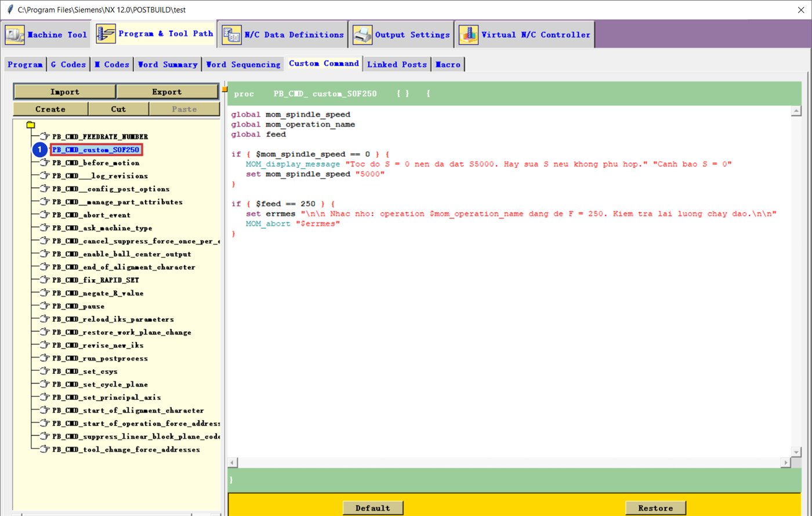Click the hand icon beside PB_CMD_abort_event

(45, 215)
